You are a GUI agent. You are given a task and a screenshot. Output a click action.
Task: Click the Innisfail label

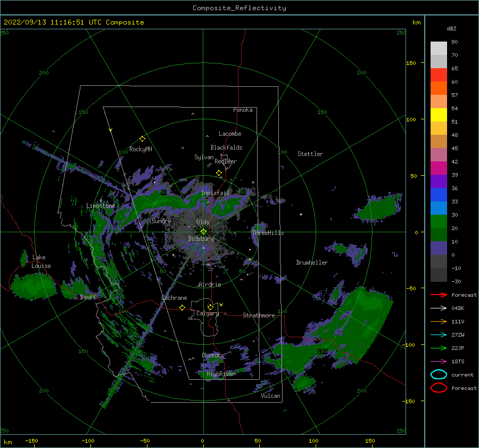215,193
